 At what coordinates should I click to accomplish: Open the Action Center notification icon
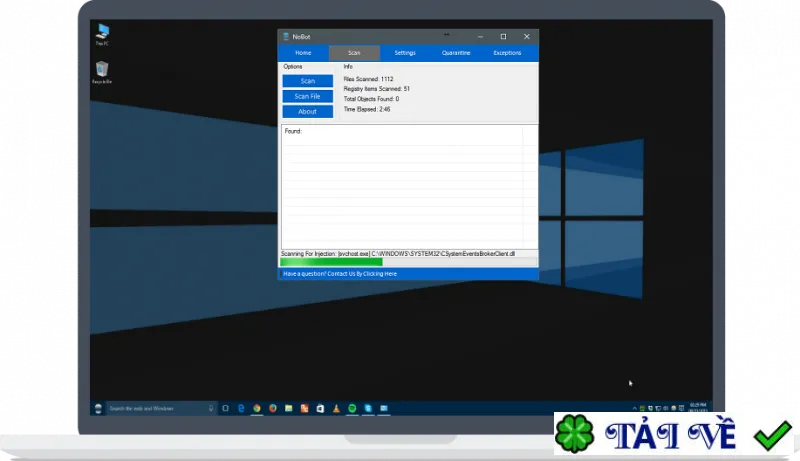tap(681, 408)
